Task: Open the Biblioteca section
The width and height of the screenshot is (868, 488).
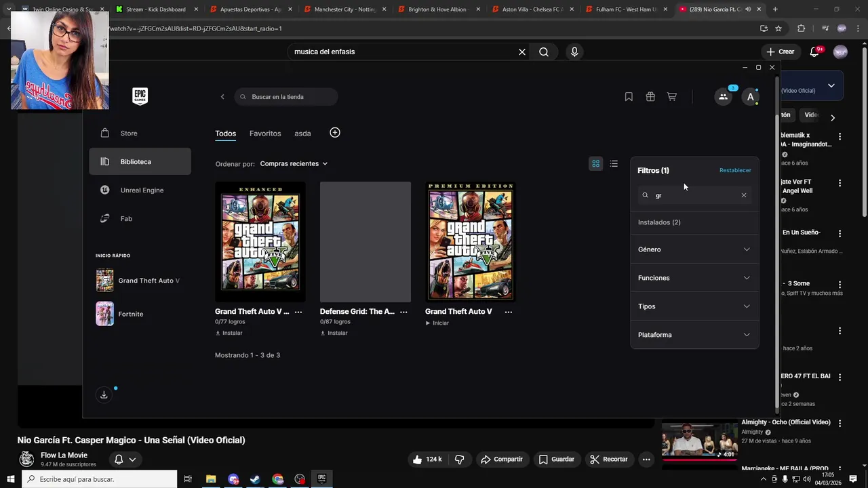Action: 140,162
